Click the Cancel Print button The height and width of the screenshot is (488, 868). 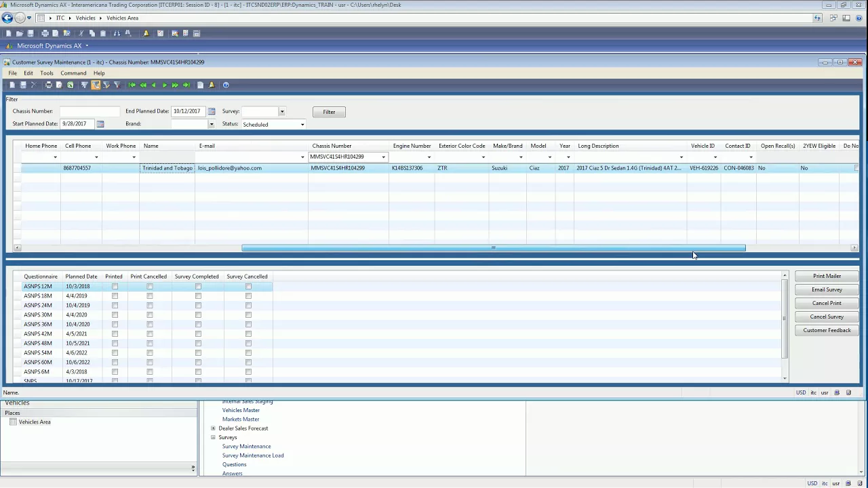coord(827,303)
